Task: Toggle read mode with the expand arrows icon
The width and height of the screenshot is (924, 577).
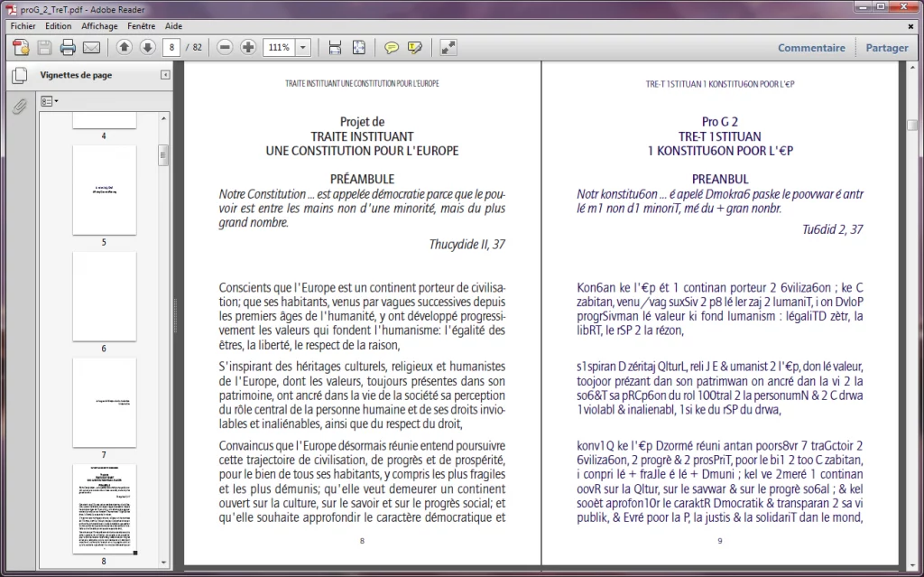Action: pos(448,47)
